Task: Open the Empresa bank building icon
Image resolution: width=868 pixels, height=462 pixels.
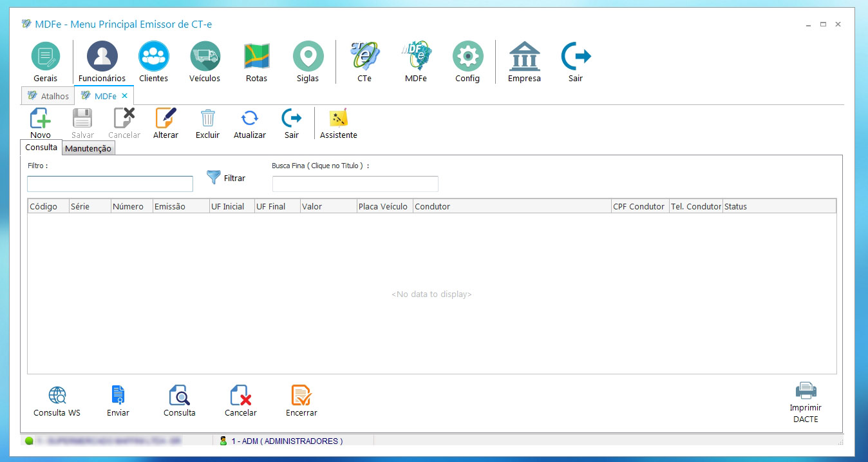Action: click(524, 57)
